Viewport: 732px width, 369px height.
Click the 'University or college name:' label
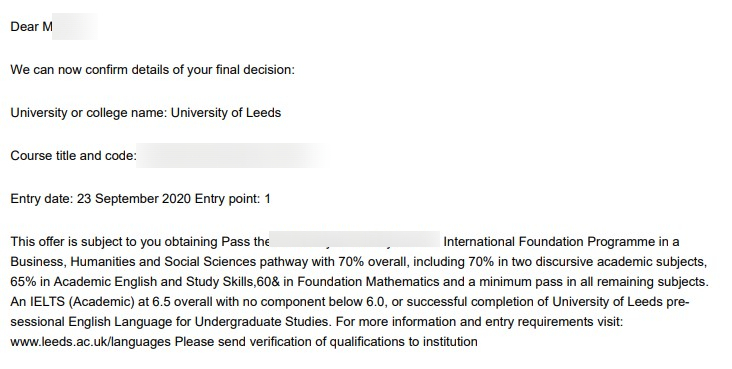tap(89, 113)
